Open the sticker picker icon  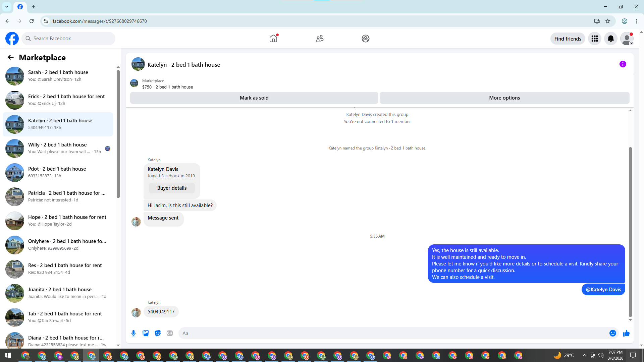[x=158, y=333]
